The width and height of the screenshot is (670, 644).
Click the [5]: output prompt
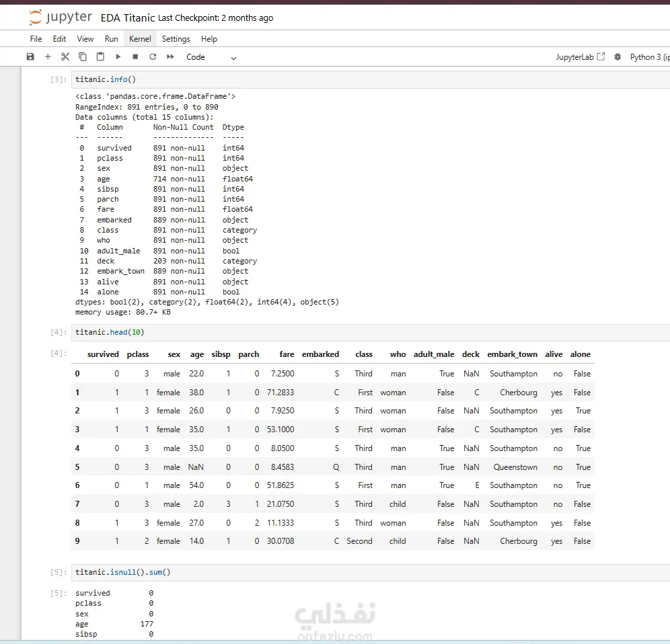59,593
